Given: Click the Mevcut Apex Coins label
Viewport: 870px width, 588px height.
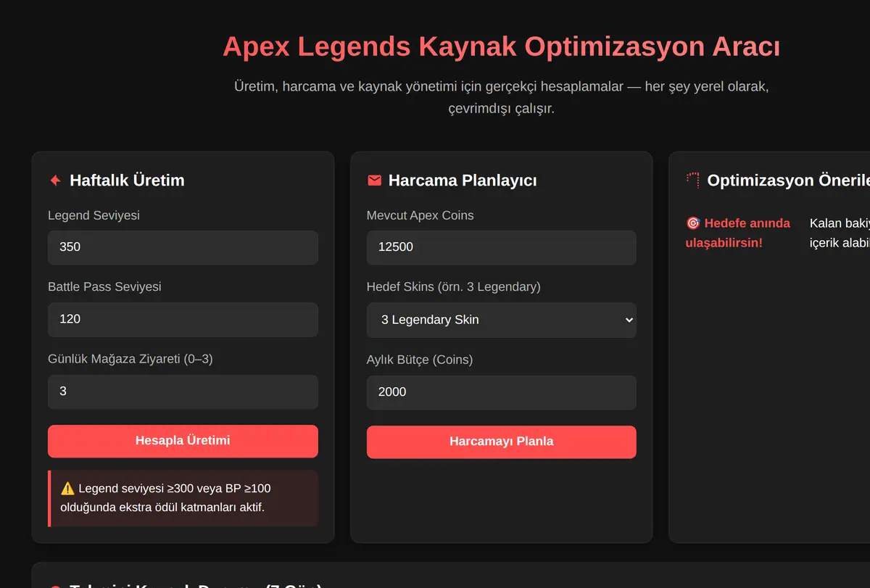Looking at the screenshot, I should point(420,215).
